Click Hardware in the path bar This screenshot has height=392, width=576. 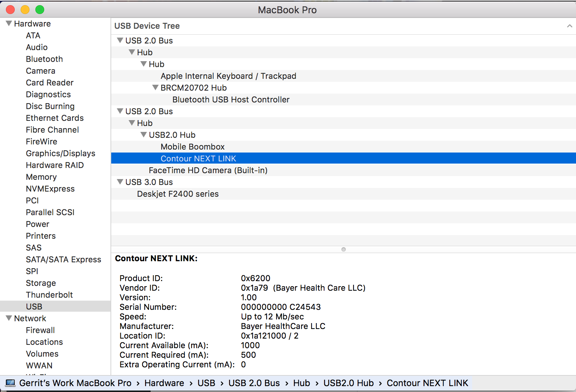[x=164, y=383]
